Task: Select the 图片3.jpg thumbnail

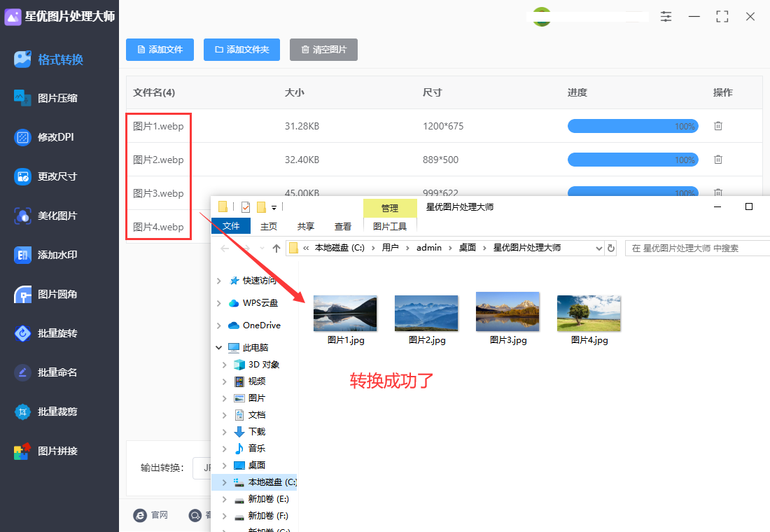Action: coord(507,312)
